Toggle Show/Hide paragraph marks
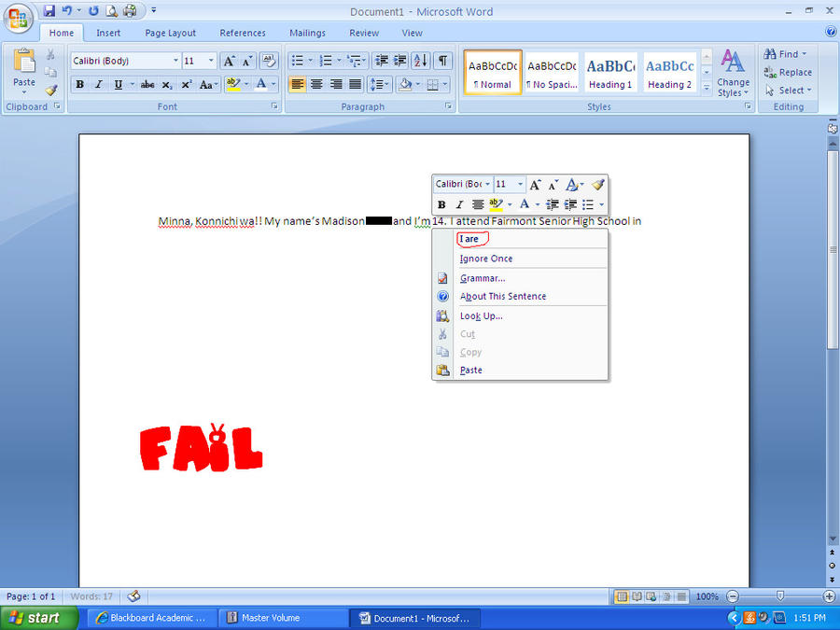840x630 pixels. point(442,61)
